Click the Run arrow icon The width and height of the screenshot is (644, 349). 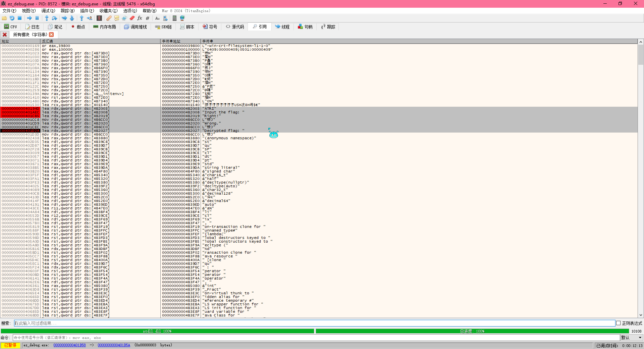(30, 18)
